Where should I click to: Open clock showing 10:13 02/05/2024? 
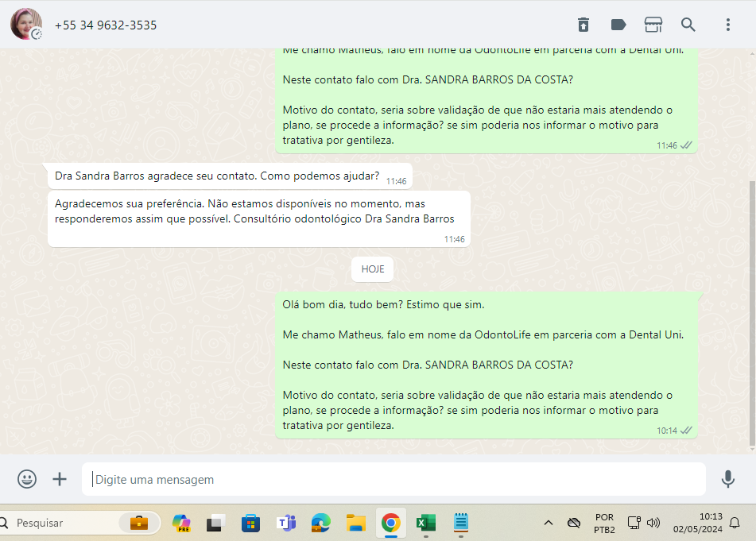[698, 523]
